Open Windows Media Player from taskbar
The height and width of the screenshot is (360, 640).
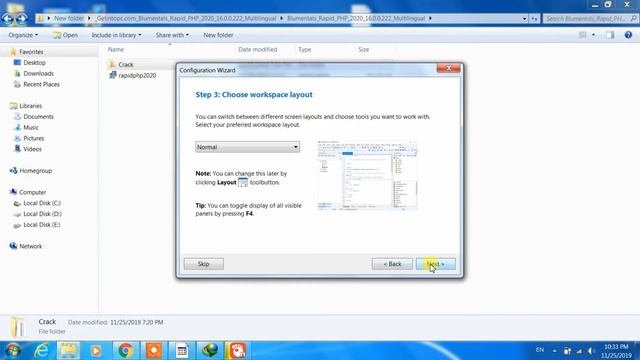pos(96,351)
